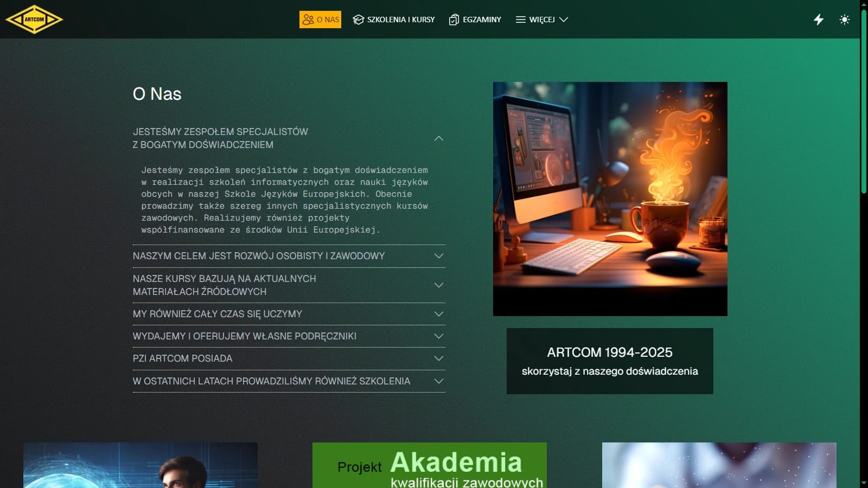Viewport: 868px width, 488px height.
Task: Select Egzaminy in the top menu
Action: [x=481, y=19]
